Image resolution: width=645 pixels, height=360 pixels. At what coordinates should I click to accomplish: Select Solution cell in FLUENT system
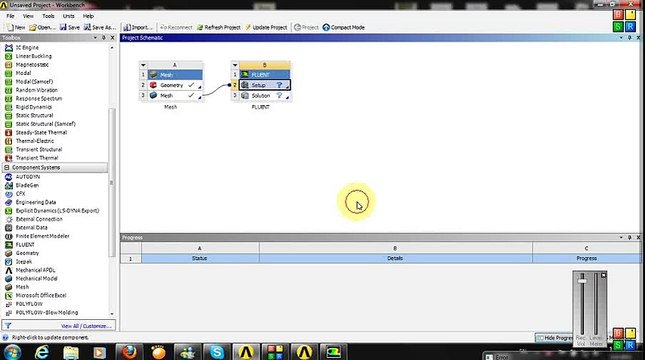point(265,95)
